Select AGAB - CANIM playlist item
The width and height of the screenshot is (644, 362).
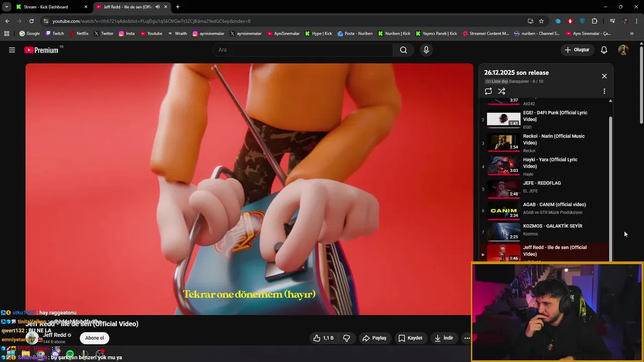click(x=544, y=211)
